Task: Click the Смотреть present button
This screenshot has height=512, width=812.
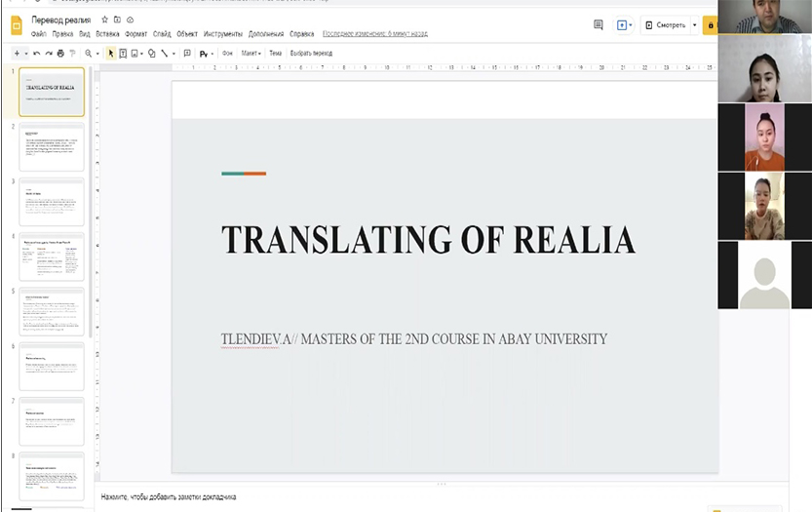Action: point(665,25)
